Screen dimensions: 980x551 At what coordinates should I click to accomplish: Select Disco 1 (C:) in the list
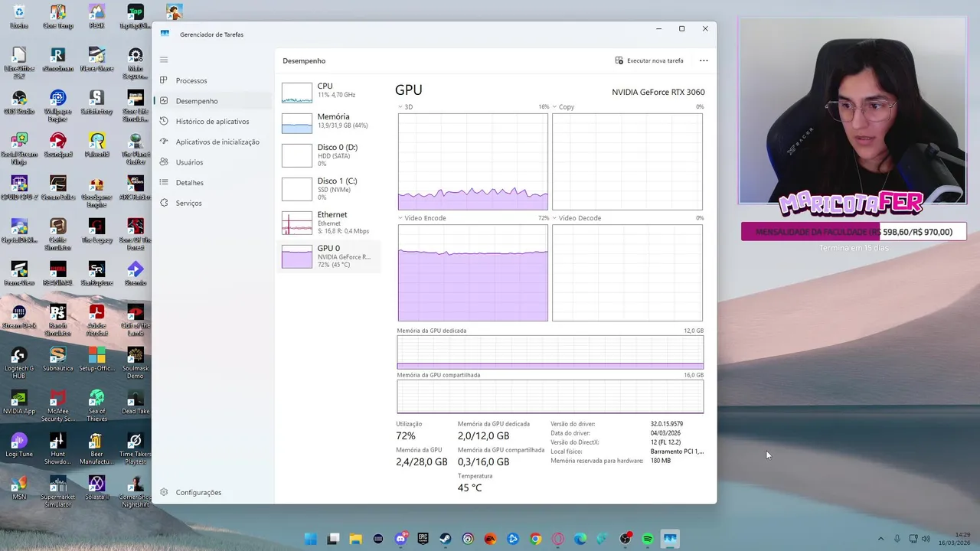(x=328, y=189)
